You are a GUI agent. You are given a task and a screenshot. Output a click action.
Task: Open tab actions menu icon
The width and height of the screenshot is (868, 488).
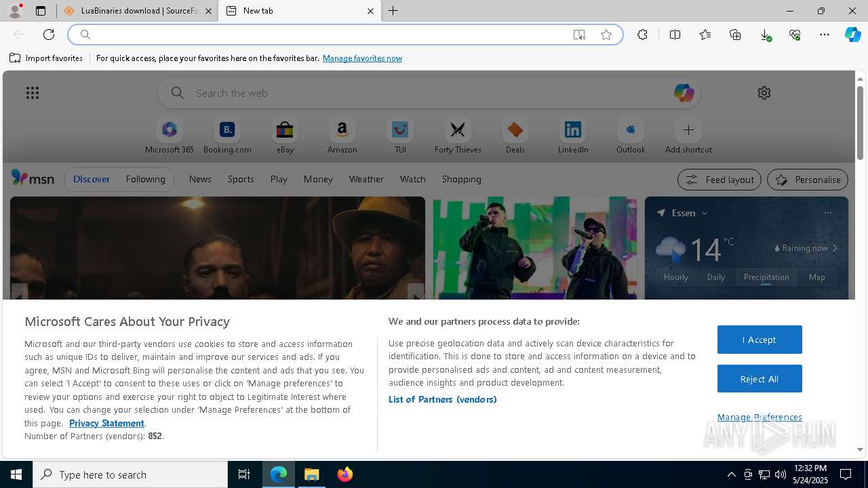tap(41, 11)
